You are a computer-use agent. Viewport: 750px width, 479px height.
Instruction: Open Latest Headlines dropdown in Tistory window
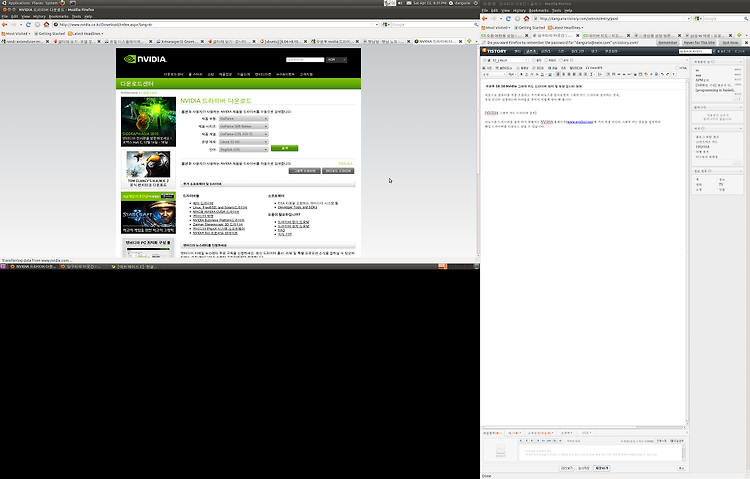click(566, 28)
